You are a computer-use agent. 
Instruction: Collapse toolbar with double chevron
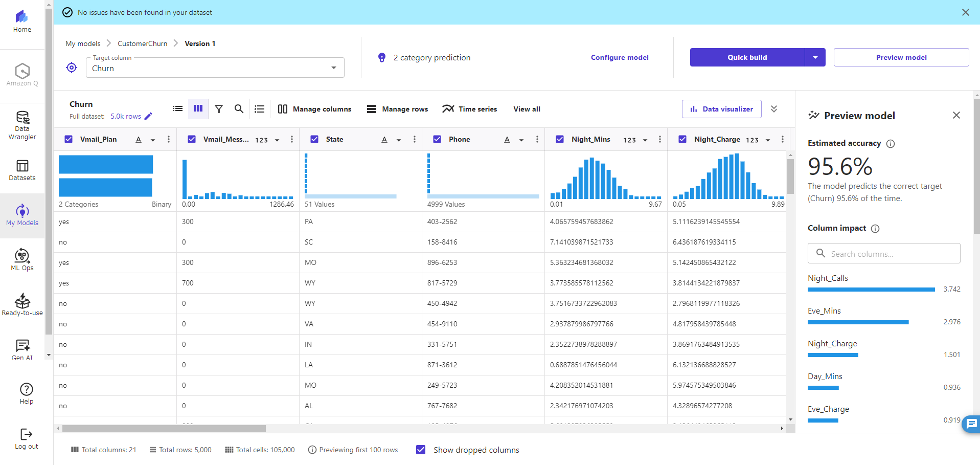click(774, 109)
